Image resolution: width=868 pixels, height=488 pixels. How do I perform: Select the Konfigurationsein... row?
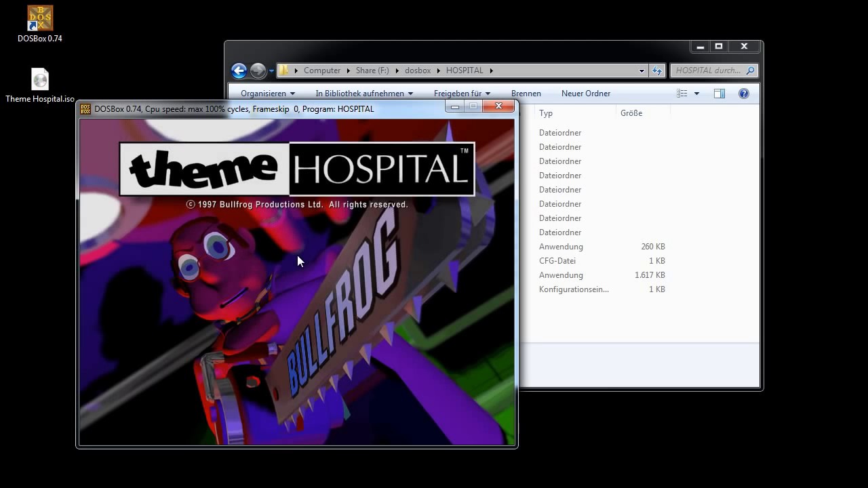tap(604, 289)
